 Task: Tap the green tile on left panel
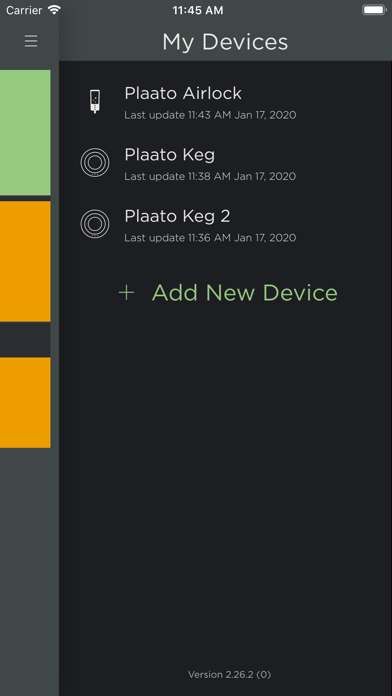point(25,132)
